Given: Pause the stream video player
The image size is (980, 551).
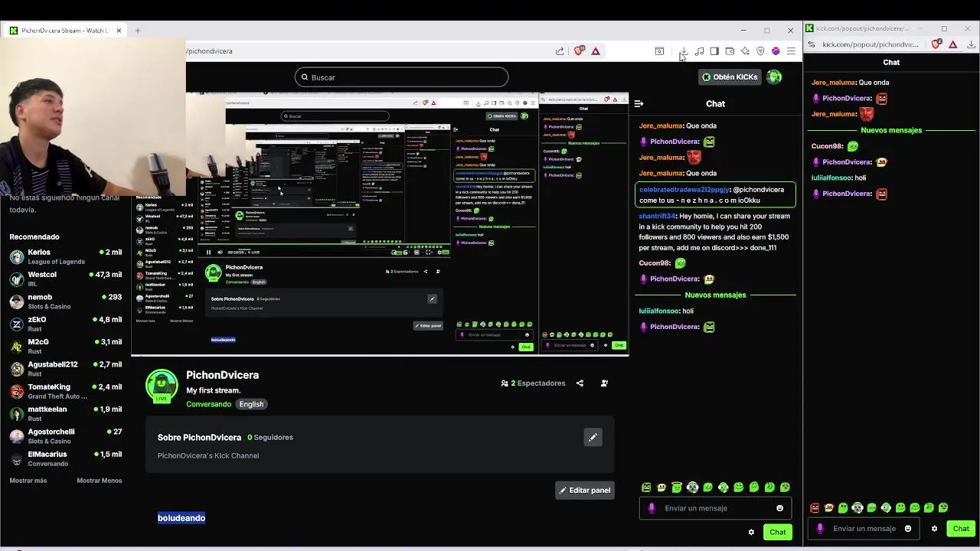Looking at the screenshot, I should pos(208,252).
